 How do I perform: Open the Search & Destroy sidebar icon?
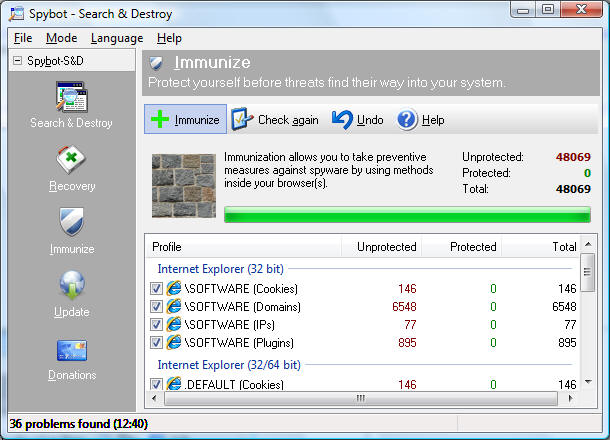pos(71,100)
